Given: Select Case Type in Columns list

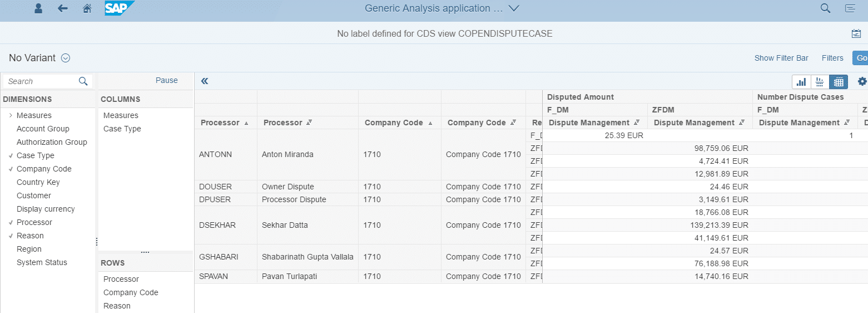Looking at the screenshot, I should click(x=122, y=129).
